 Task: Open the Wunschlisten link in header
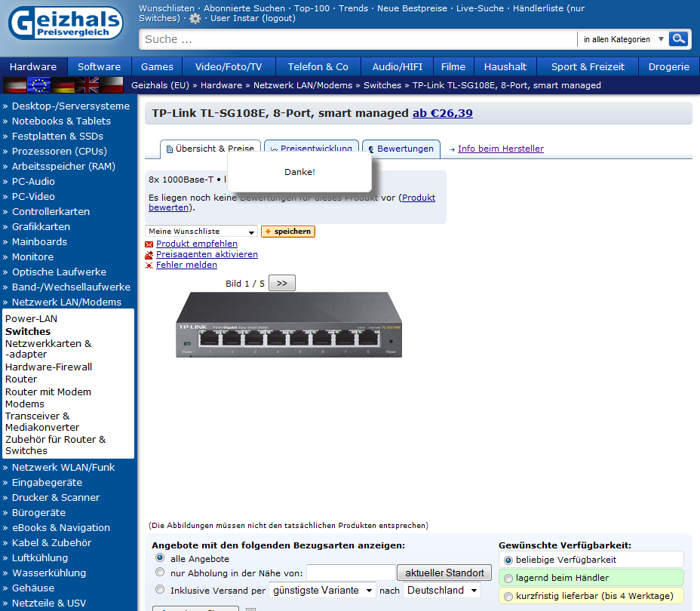(x=167, y=8)
